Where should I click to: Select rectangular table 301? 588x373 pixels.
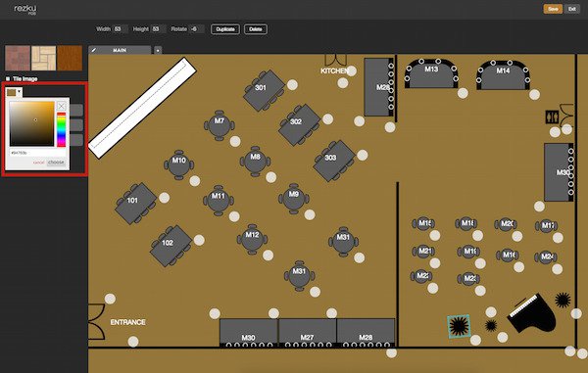point(264,91)
